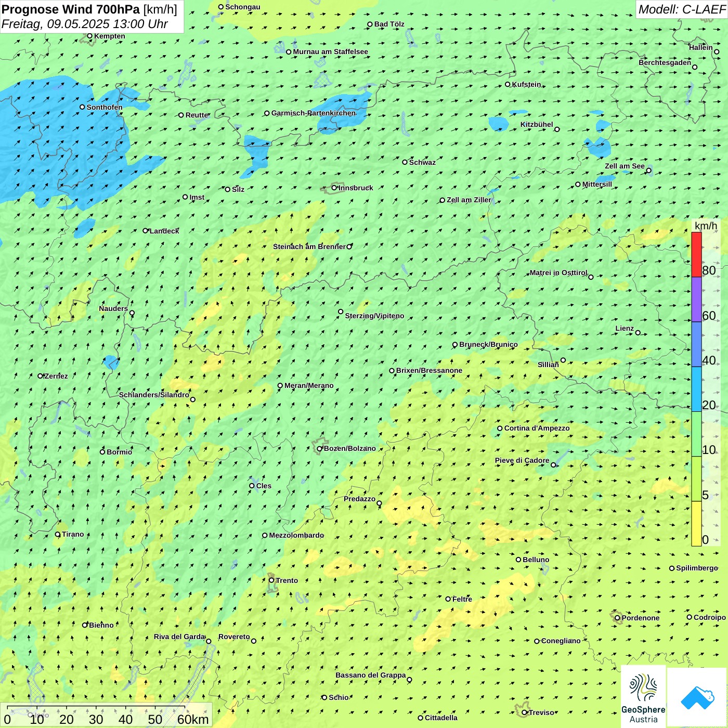Click the Kempten town label
This screenshot has height=728, width=728.
pos(110,36)
